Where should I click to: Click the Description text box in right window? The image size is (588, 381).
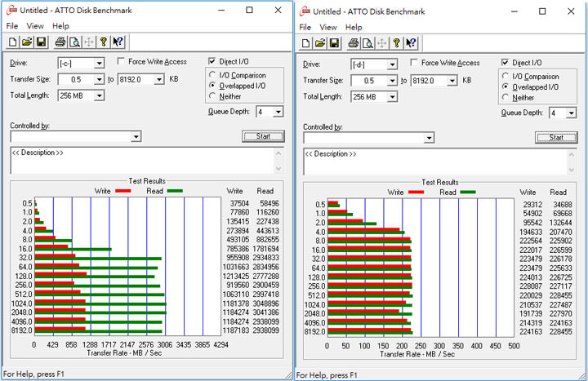click(x=441, y=162)
